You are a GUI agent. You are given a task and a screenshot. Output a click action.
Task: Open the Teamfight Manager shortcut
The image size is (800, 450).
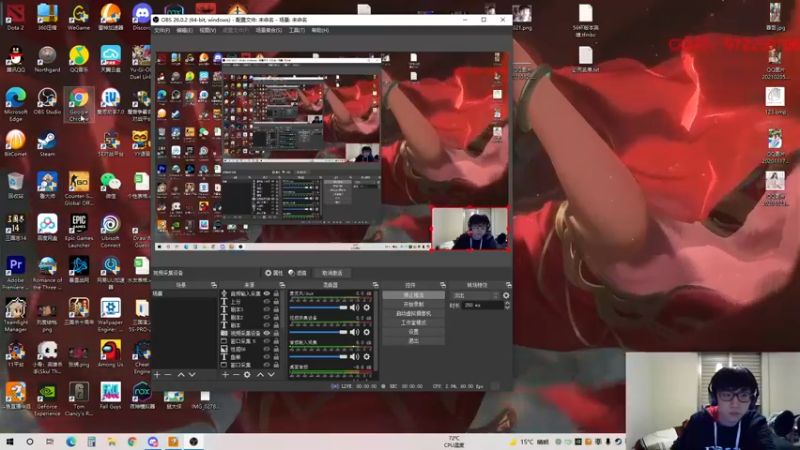[x=15, y=315]
